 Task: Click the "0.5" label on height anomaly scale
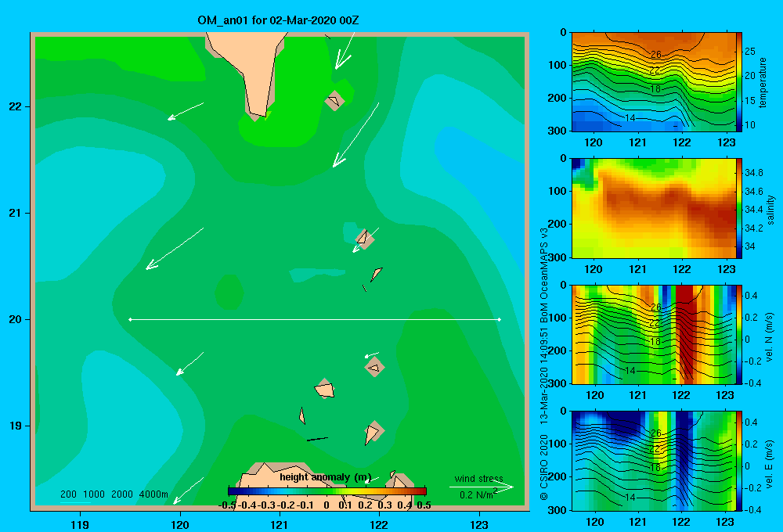(424, 505)
